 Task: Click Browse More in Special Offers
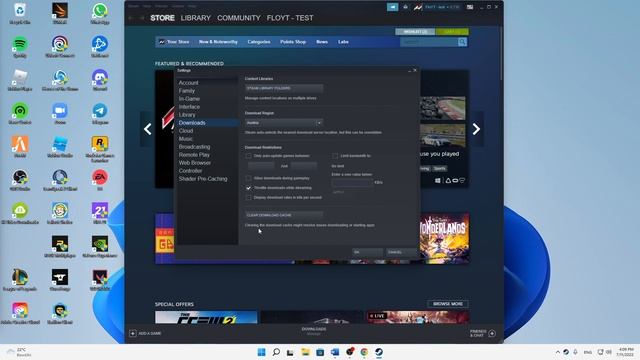click(448, 304)
